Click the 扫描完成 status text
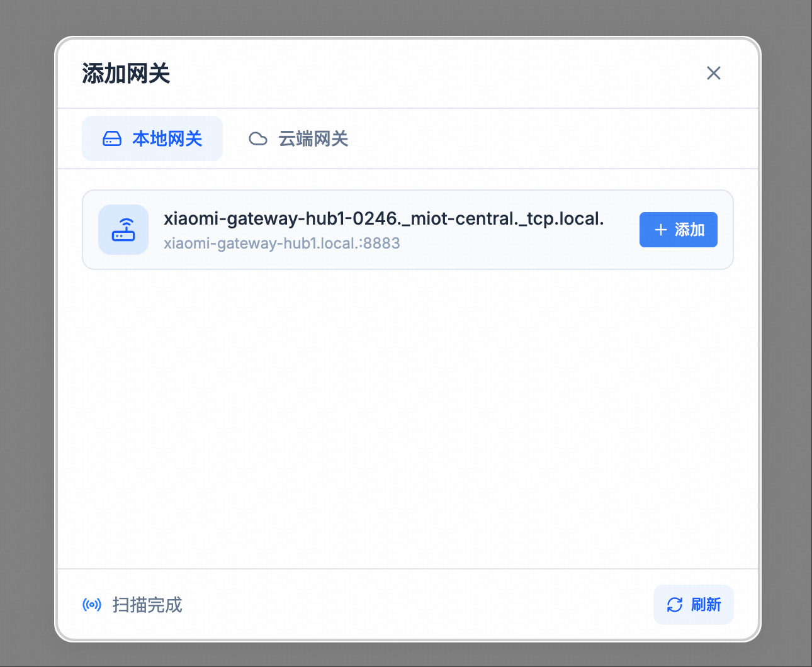 point(146,605)
